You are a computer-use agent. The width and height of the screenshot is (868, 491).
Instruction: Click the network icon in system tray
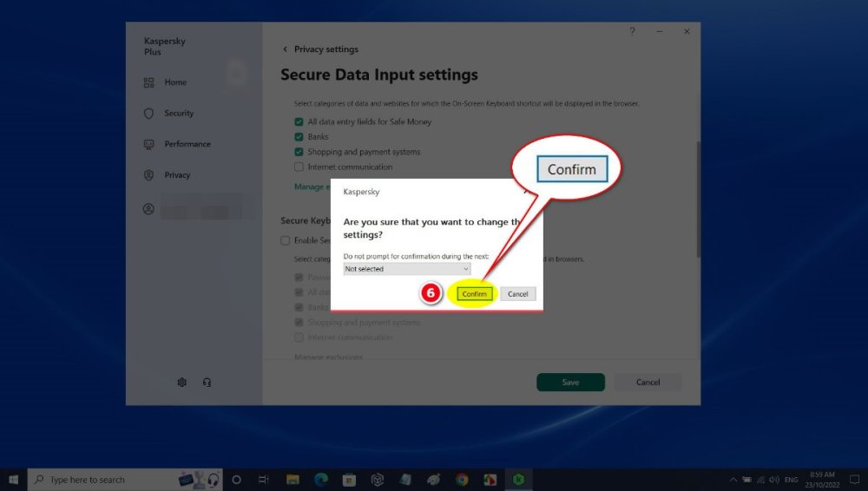coord(760,480)
